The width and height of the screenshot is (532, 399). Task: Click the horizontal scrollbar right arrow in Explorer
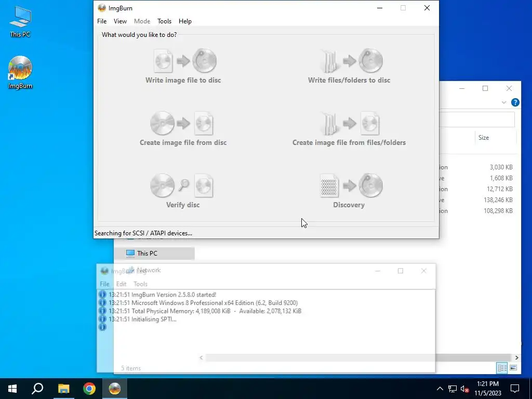(516, 357)
